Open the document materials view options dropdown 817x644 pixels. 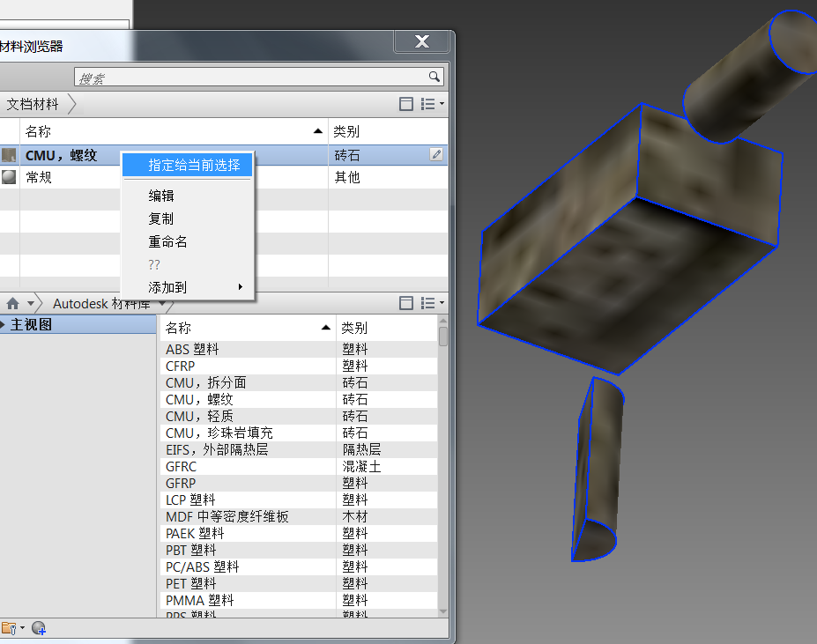[432, 104]
